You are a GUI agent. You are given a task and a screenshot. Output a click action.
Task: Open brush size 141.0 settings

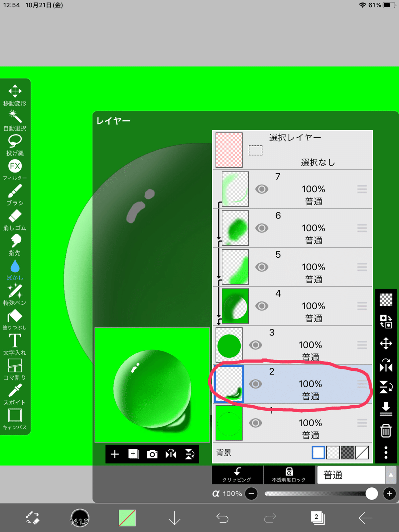click(79, 518)
